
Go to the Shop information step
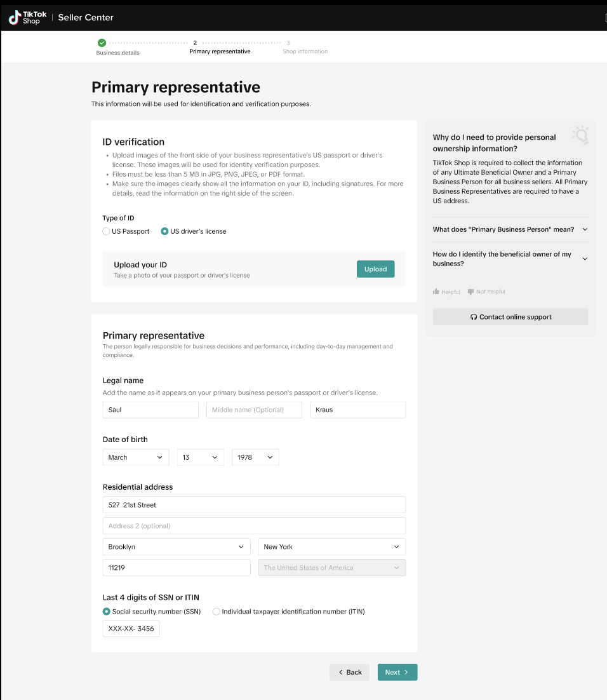coord(305,48)
